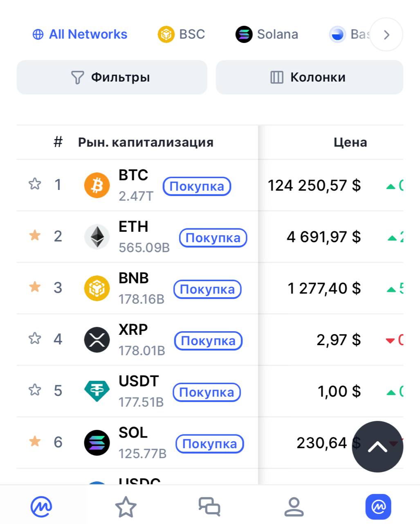Open the watchlist star in bottom navigation
Viewport: 420px width, 524px height.
click(126, 507)
